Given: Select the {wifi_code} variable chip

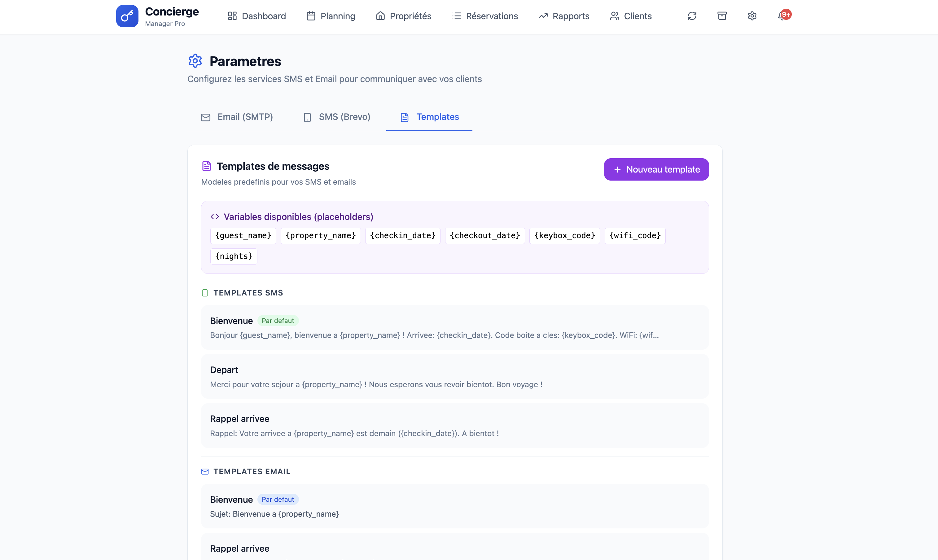Looking at the screenshot, I should click(635, 235).
